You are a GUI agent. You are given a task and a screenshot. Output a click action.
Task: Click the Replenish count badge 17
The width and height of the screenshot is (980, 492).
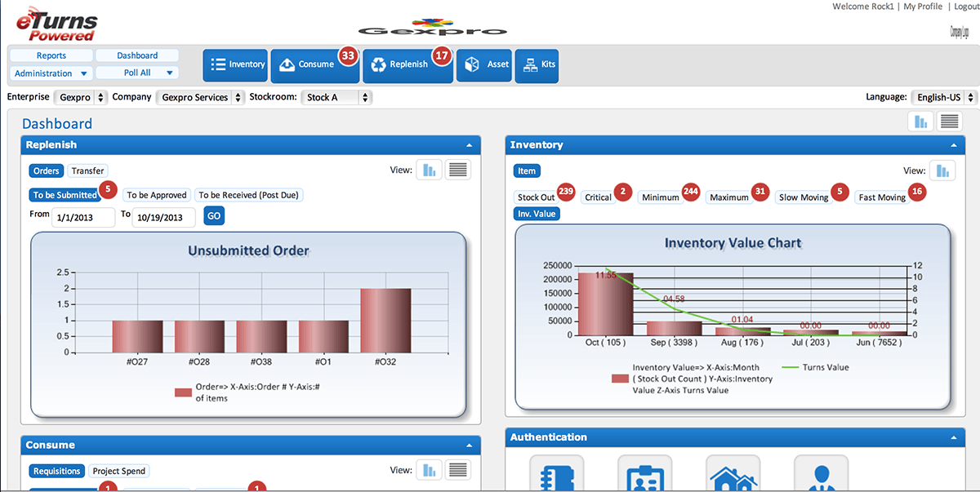(442, 55)
